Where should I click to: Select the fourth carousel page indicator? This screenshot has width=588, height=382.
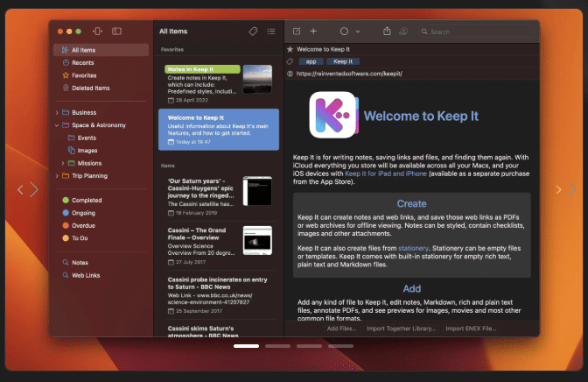tap(341, 346)
